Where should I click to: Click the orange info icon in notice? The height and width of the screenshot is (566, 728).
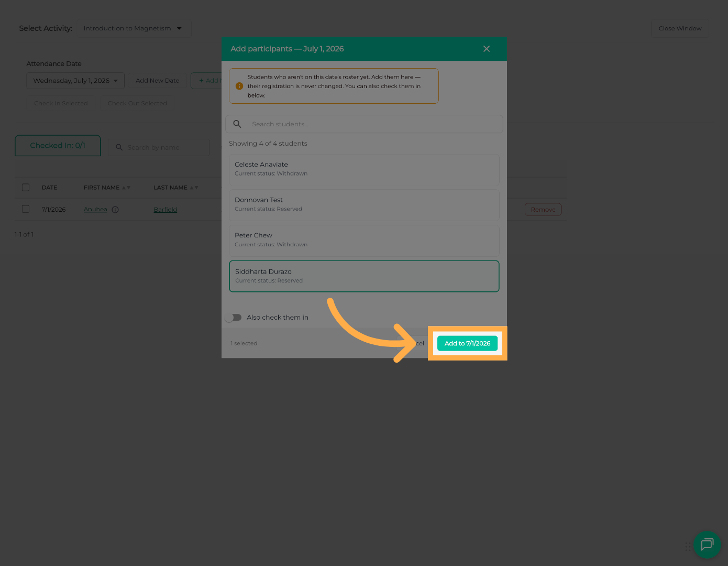click(x=239, y=86)
